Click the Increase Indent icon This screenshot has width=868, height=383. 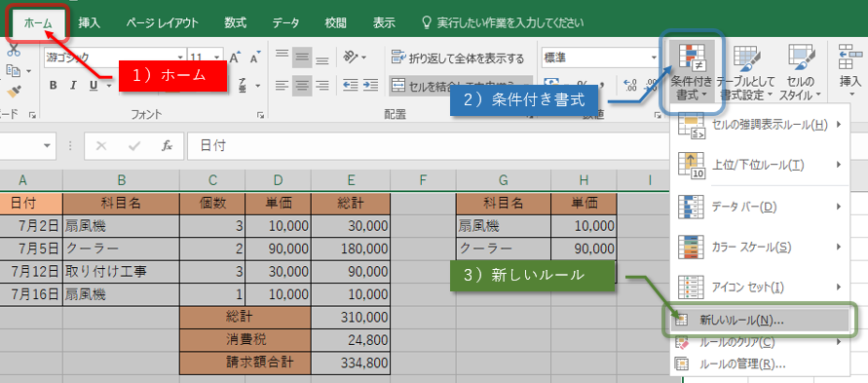point(371,85)
